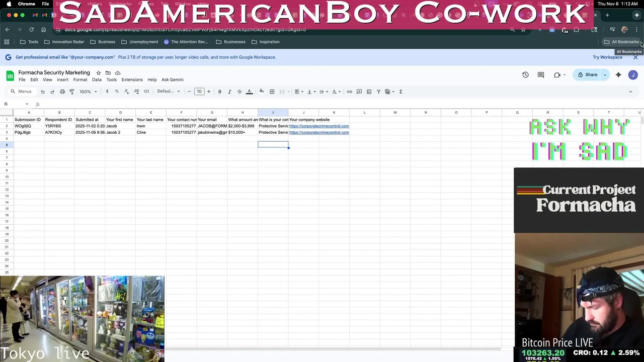This screenshot has width=644, height=362.
Task: Toggle bold formatting
Action: click(220, 92)
